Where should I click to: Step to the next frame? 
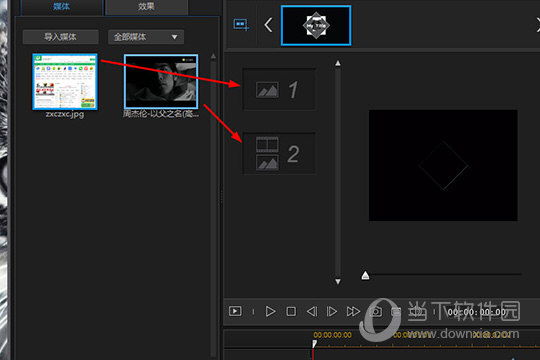click(332, 311)
